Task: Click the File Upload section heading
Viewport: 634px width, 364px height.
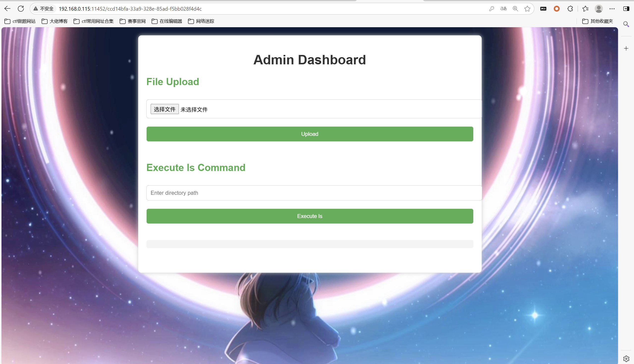Action: tap(173, 82)
